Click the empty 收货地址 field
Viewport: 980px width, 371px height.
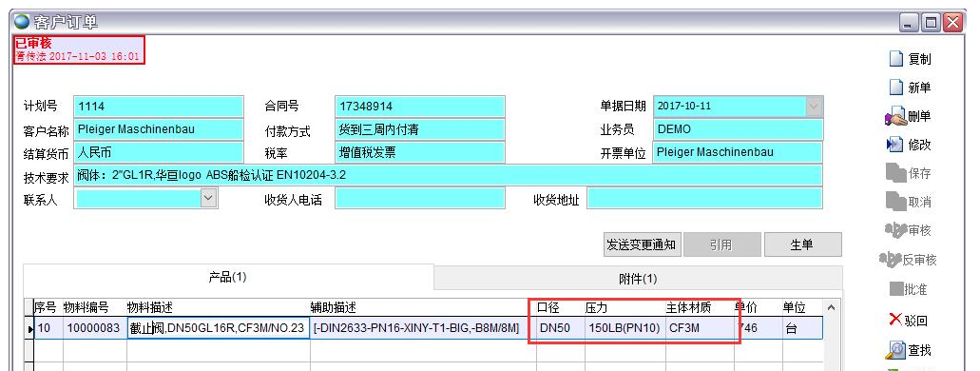tap(704, 198)
